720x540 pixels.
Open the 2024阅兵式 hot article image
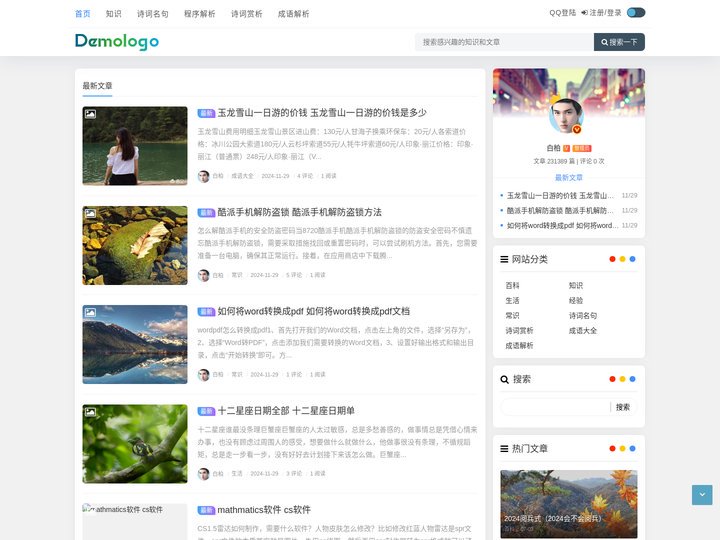[568, 504]
